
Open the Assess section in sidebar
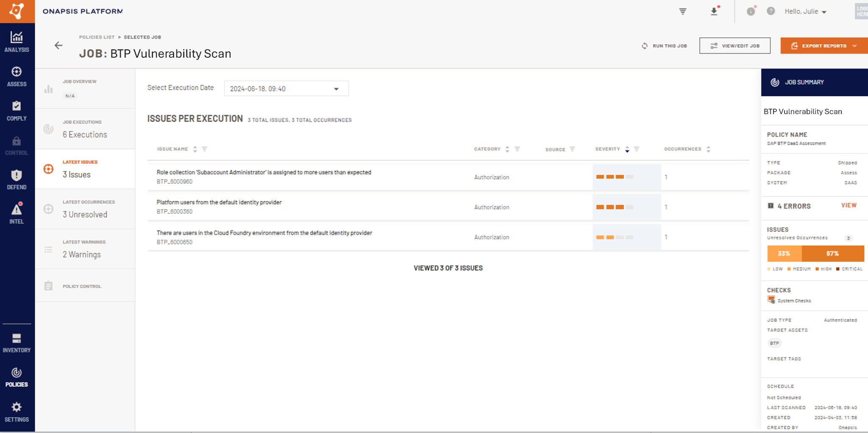pyautogui.click(x=17, y=76)
